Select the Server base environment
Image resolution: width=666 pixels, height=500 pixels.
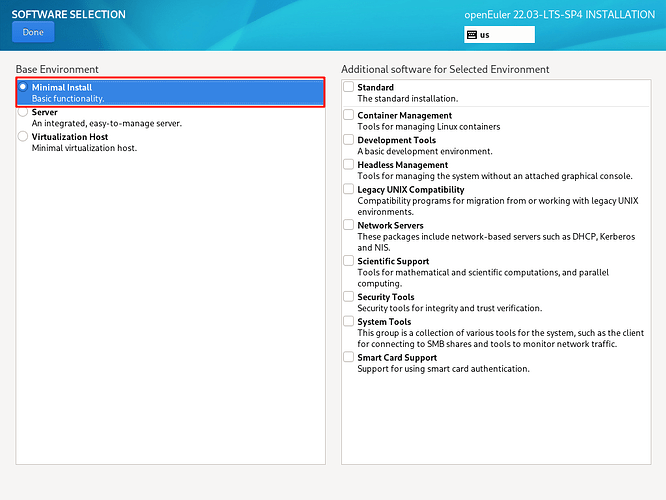23,113
